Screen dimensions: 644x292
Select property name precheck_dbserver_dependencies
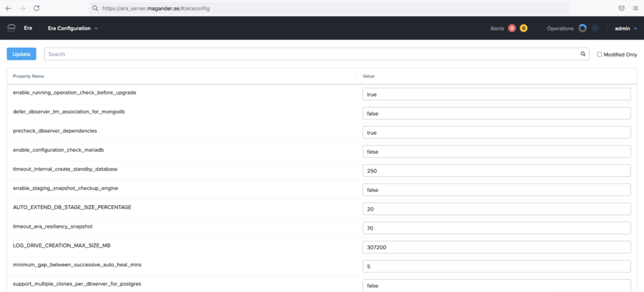55,131
